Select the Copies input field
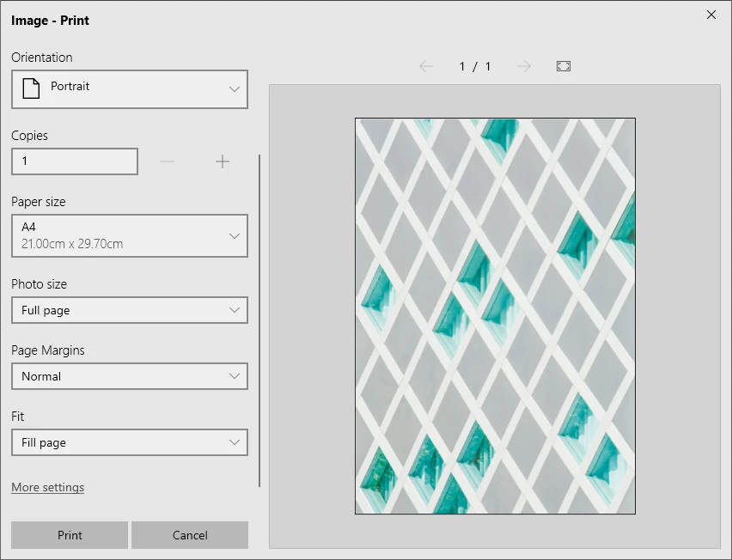 click(74, 161)
